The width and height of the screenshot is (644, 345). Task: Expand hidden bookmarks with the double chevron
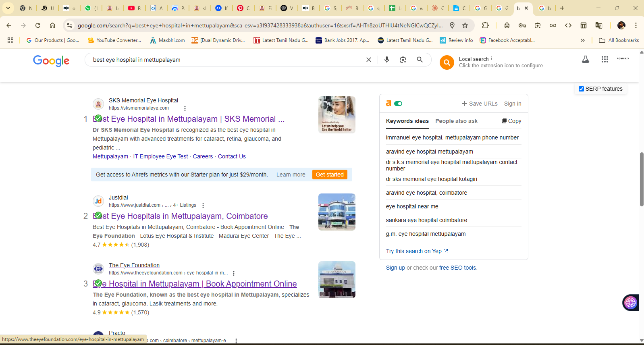tap(583, 40)
